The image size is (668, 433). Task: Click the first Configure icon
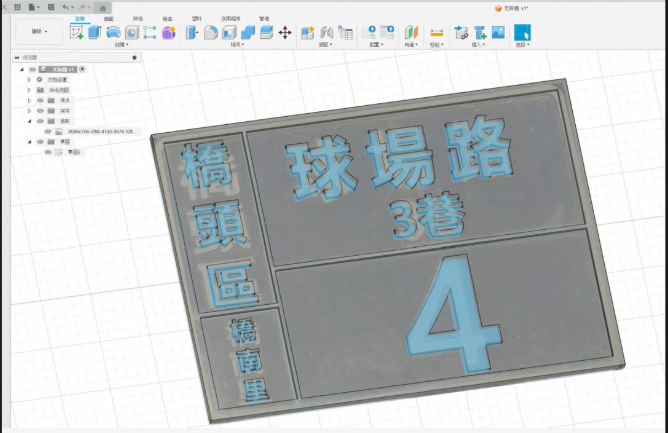click(369, 32)
